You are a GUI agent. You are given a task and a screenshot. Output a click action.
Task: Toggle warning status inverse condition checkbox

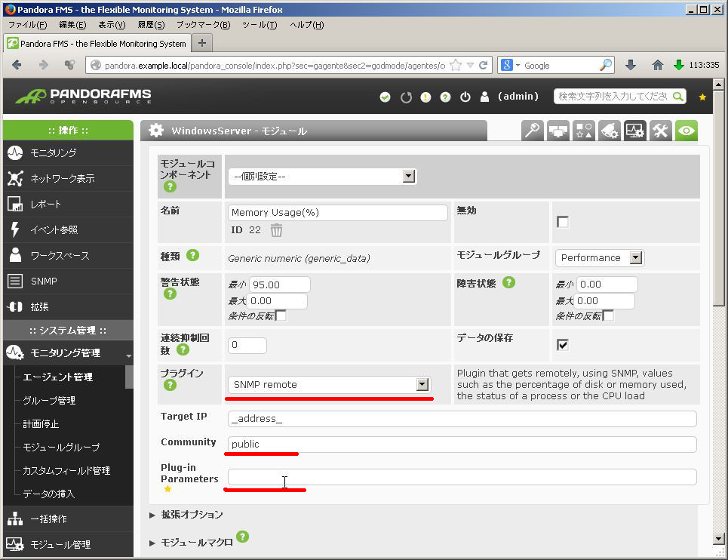coord(281,315)
